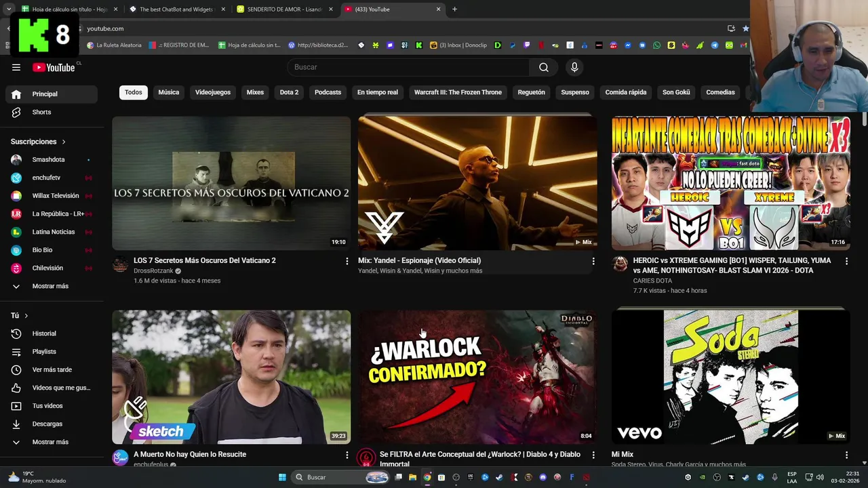This screenshot has width=868, height=488.
Task: Click the YouTube logo
Action: tap(54, 67)
